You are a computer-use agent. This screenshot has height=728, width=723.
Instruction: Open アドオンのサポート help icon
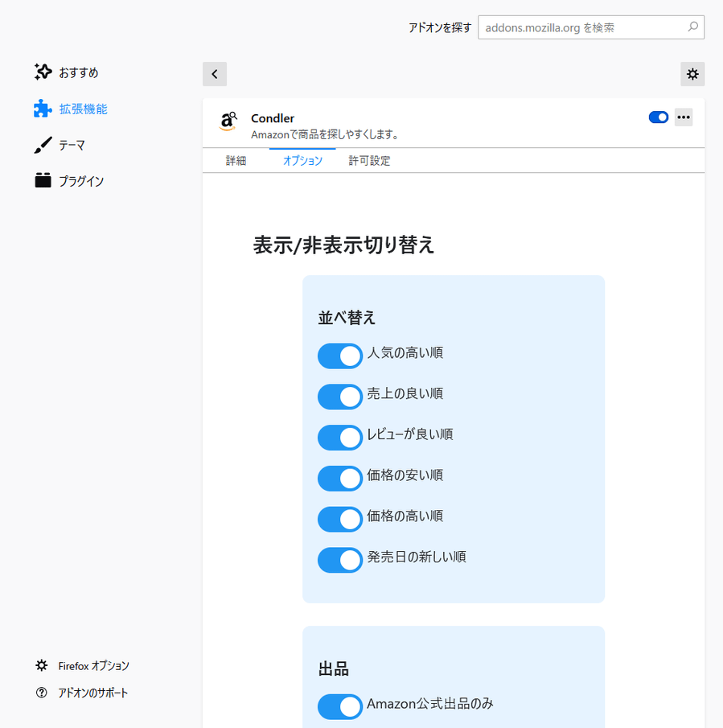[41, 693]
